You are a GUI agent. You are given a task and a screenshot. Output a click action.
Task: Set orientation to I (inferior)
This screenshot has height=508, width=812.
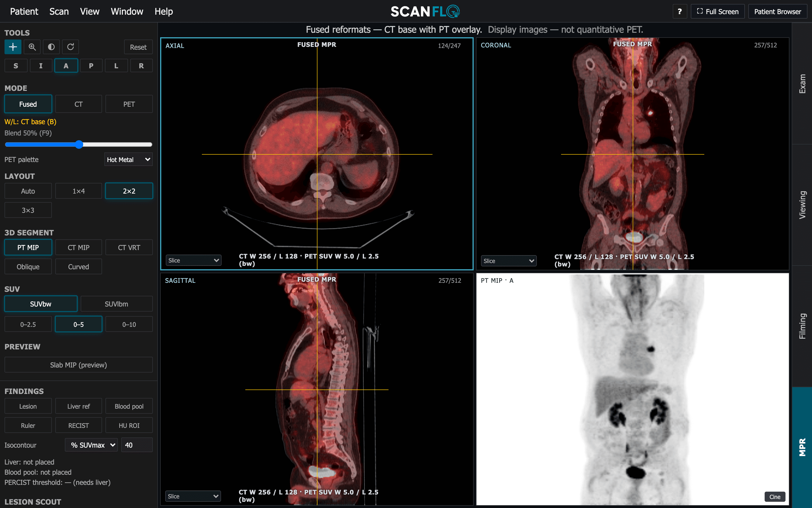[41, 65]
